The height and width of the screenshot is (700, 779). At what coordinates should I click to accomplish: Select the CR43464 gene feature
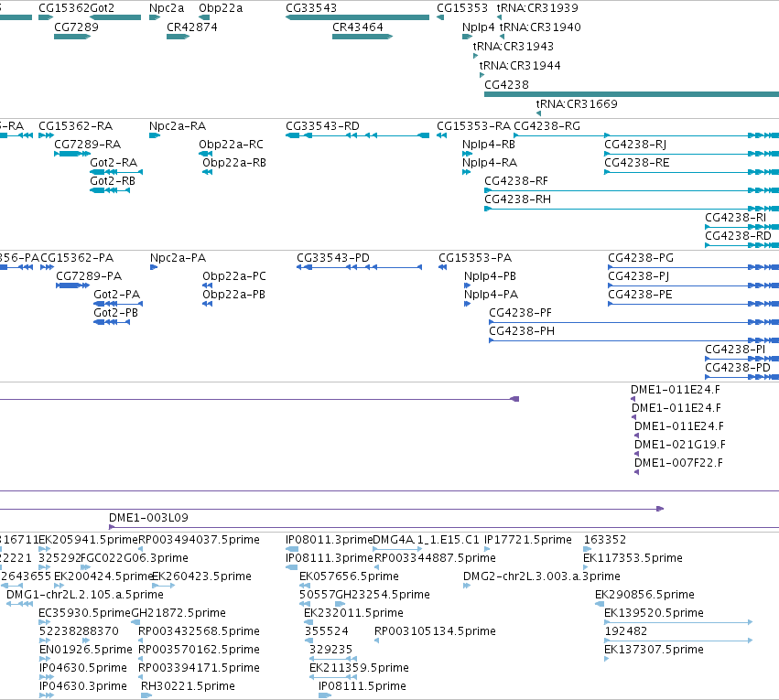[362, 37]
